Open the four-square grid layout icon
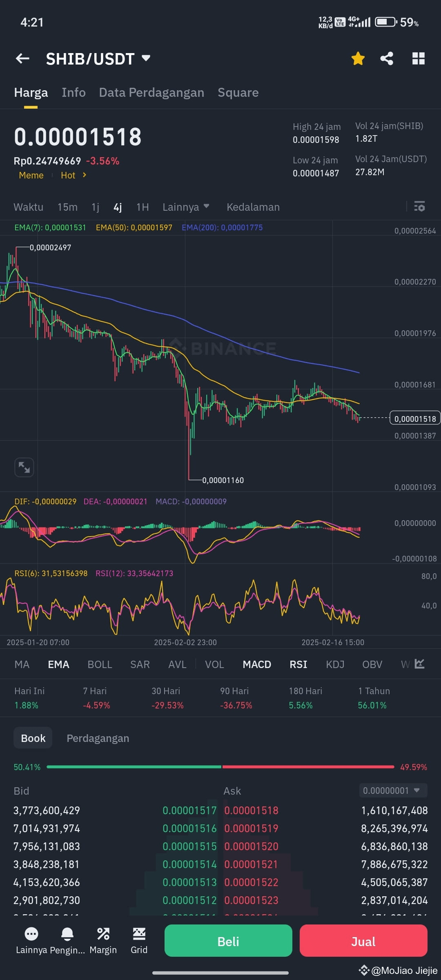The height and width of the screenshot is (980, 441). (x=419, y=58)
